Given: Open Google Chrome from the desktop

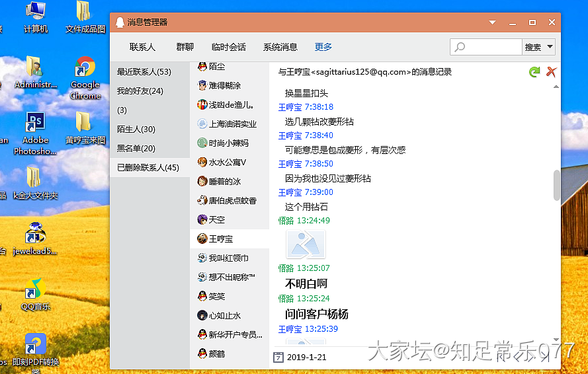Looking at the screenshot, I should [85, 69].
